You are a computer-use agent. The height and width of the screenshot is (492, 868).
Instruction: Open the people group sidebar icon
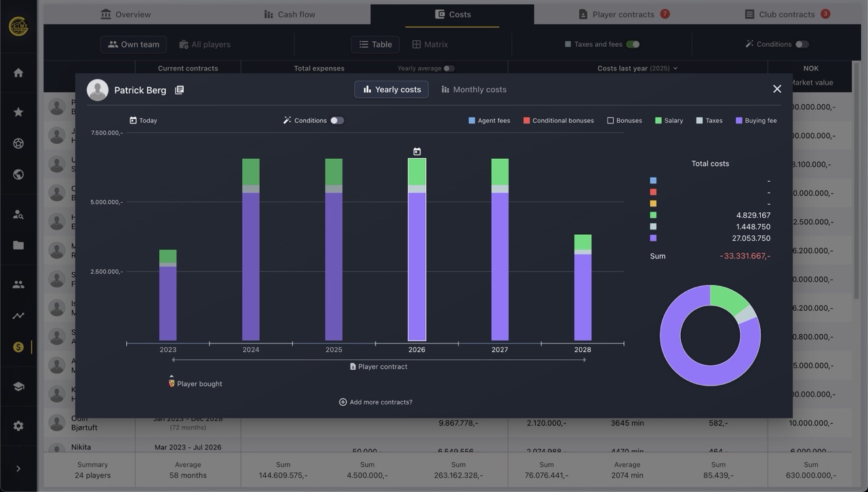click(18, 285)
